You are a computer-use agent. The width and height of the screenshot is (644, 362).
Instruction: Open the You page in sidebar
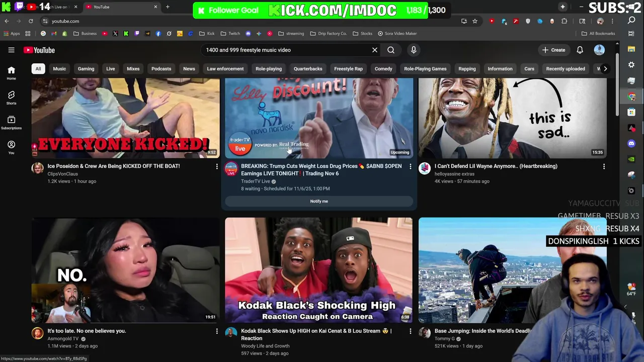click(x=11, y=147)
